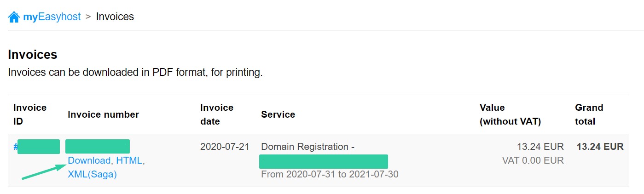Click the Value (without VAT) column header
Image resolution: width=644 pixels, height=194 pixels.
(x=510, y=114)
